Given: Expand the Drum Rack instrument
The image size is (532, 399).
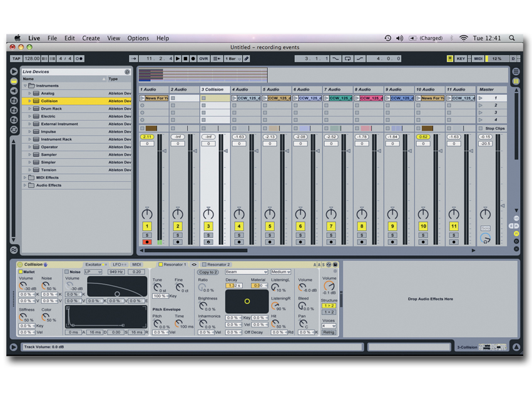Looking at the screenshot, I should click(x=30, y=108).
